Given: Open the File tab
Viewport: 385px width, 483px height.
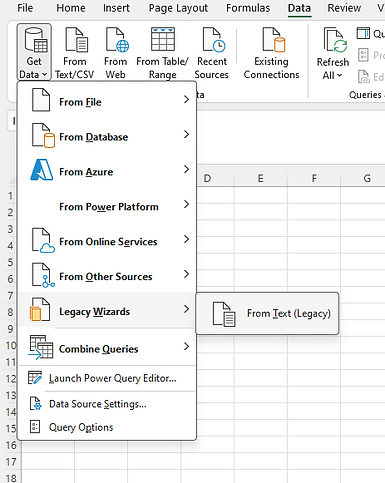Looking at the screenshot, I should click(x=25, y=8).
